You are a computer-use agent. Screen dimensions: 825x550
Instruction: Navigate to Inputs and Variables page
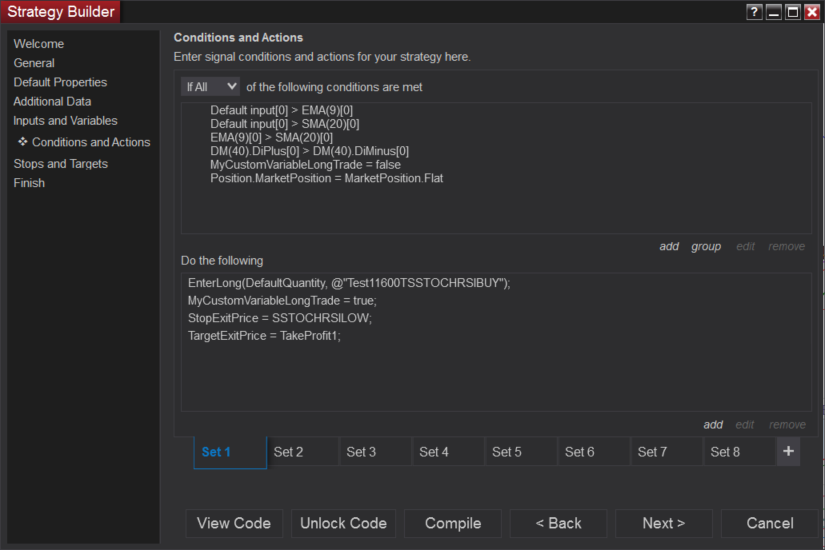pos(65,121)
